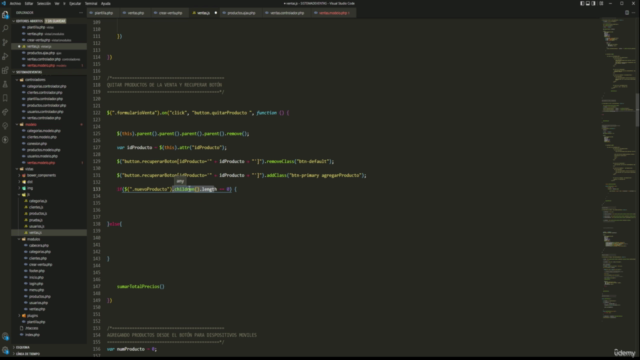Image resolution: width=640 pixels, height=360 pixels.
Task: Toggle the secondary side bar layout button
Action: click(593, 3)
